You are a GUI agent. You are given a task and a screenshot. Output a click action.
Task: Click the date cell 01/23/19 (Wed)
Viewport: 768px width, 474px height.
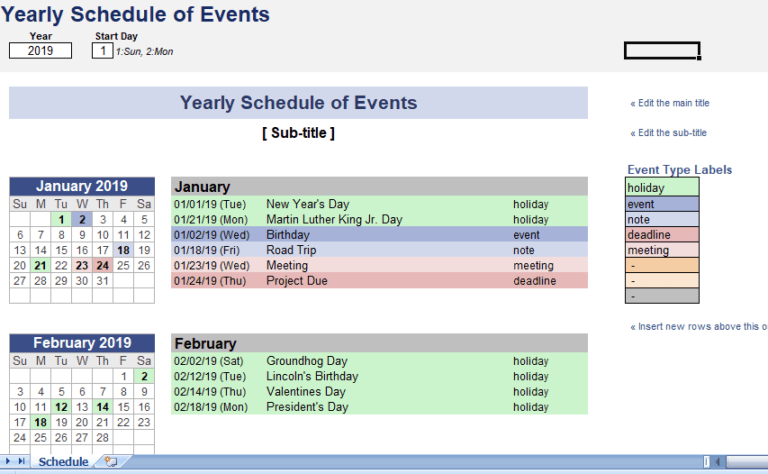[x=212, y=265]
